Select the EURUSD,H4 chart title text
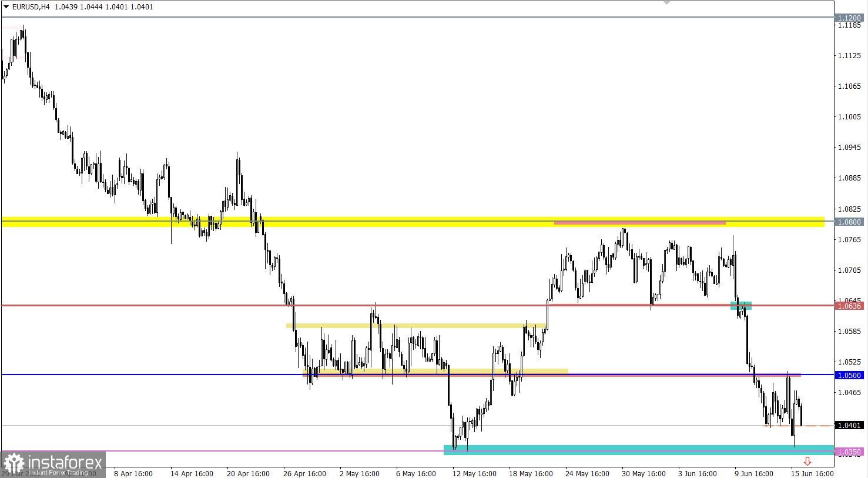Image resolution: width=868 pixels, height=478 pixels. coord(31,7)
